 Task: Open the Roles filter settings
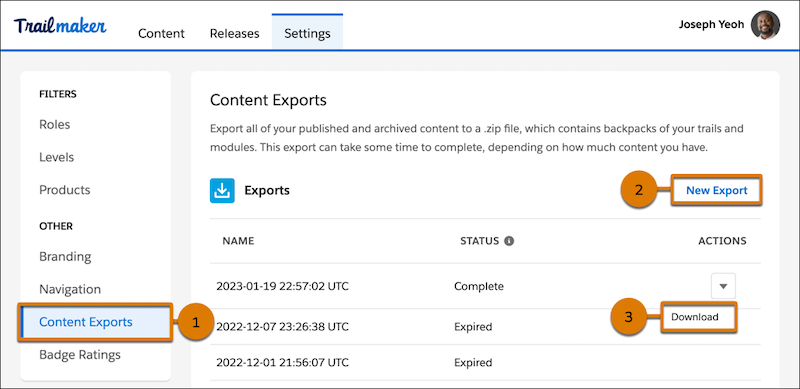pos(55,125)
